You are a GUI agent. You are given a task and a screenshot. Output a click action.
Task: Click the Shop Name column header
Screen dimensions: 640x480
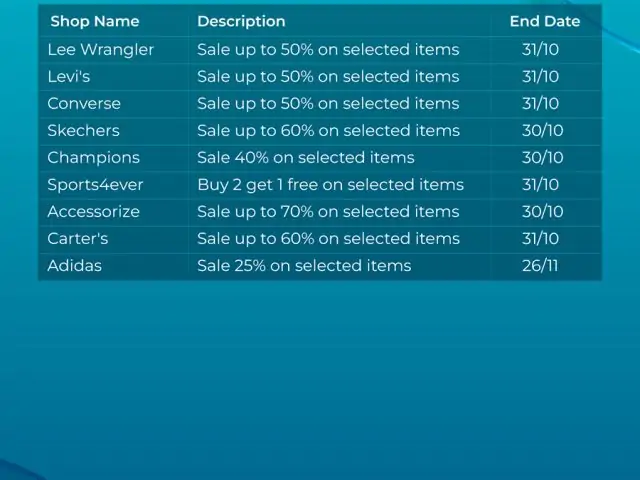click(95, 21)
